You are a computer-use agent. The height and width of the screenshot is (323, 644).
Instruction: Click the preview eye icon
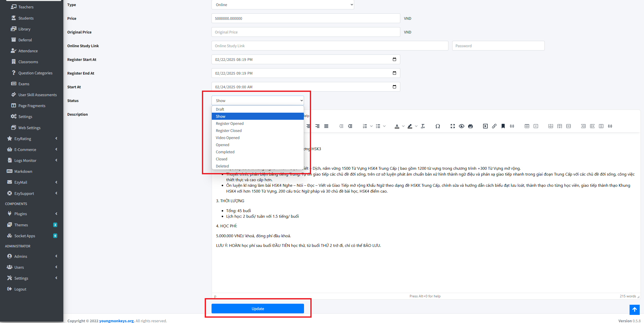[461, 126]
